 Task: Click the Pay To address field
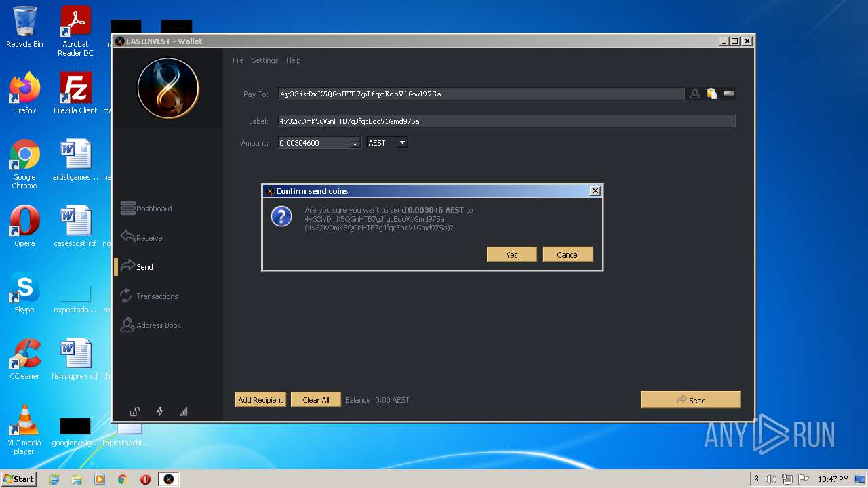481,94
